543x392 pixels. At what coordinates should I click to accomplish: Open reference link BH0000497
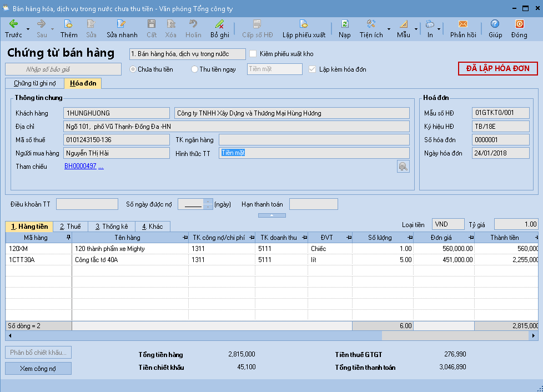(81, 166)
